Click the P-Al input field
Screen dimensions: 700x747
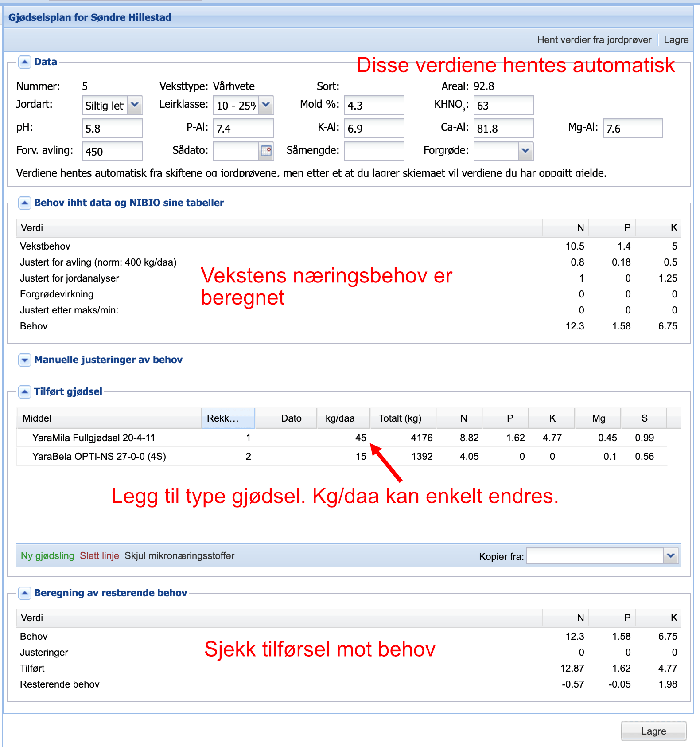pos(244,128)
